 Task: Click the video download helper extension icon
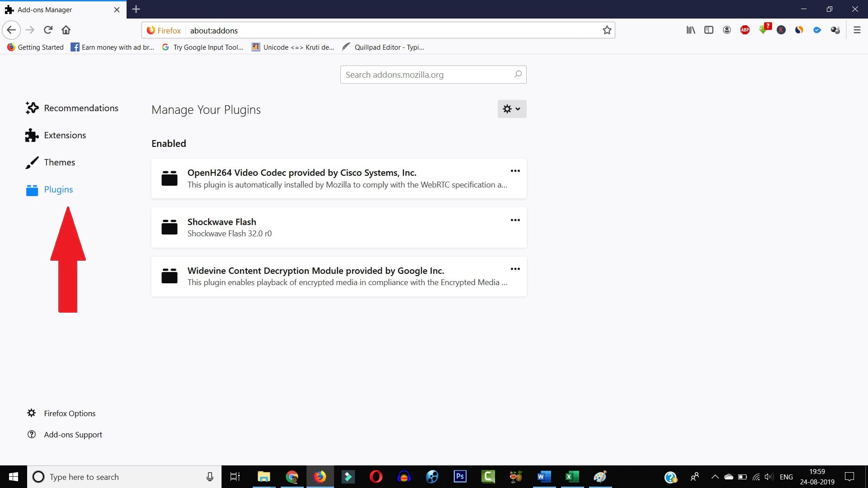click(x=764, y=30)
